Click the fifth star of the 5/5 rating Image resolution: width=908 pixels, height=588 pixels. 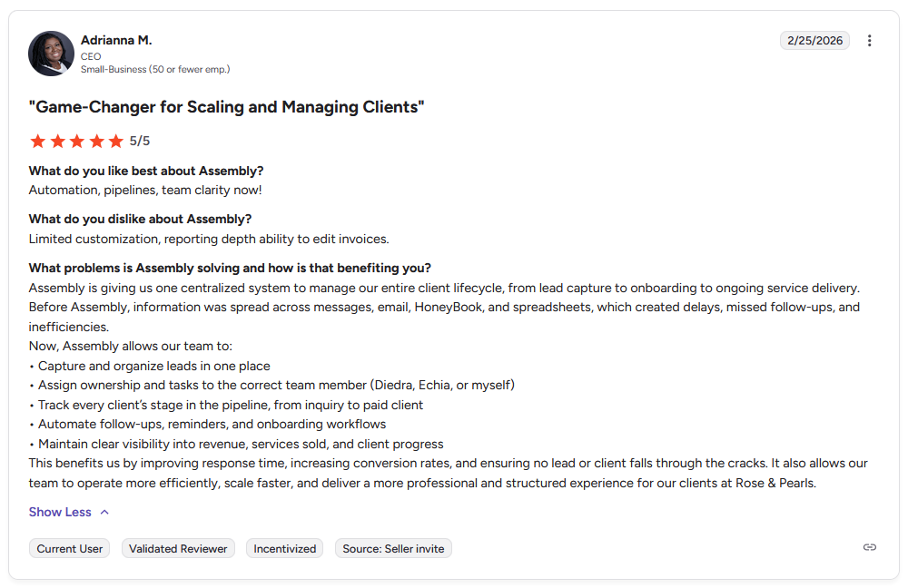115,141
